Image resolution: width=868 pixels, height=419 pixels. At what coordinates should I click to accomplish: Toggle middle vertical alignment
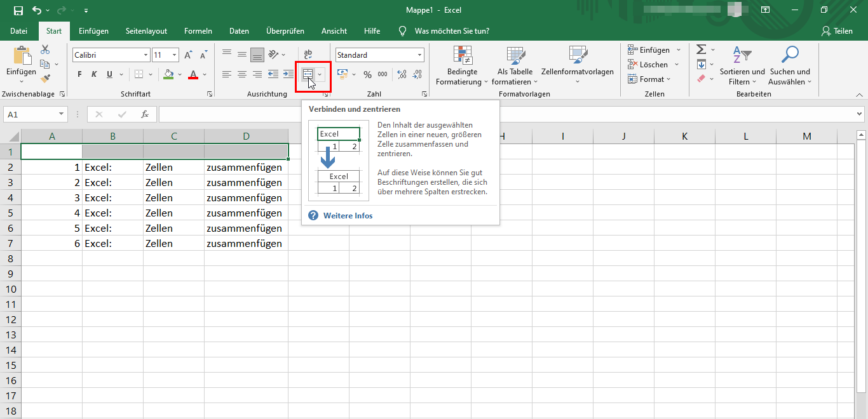(242, 55)
